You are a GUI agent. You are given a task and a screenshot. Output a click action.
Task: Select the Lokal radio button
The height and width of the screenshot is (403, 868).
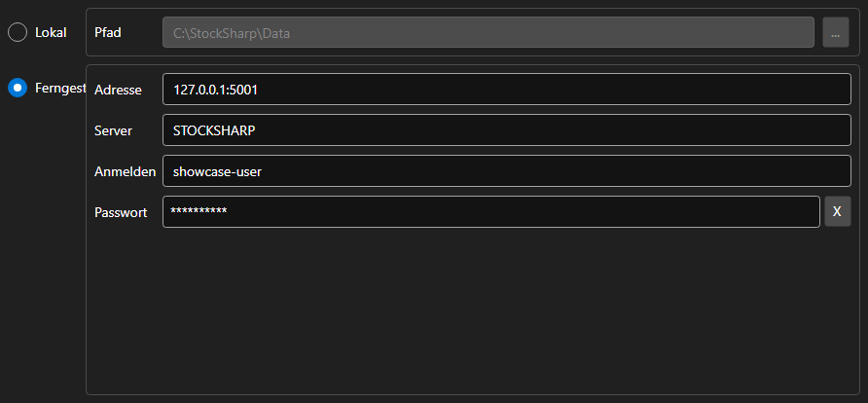click(18, 32)
